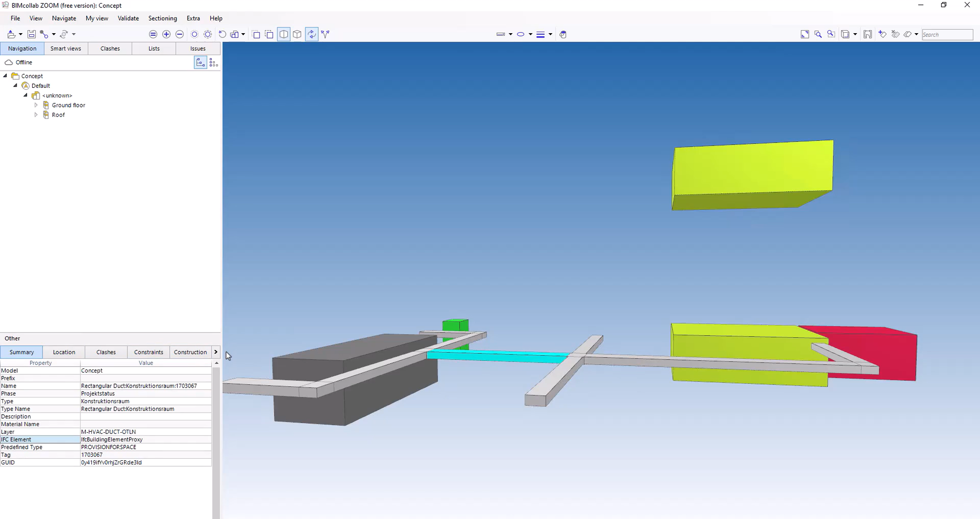980x519 pixels.
Task: Click the undo rotate arrow icon
Action: pos(222,34)
